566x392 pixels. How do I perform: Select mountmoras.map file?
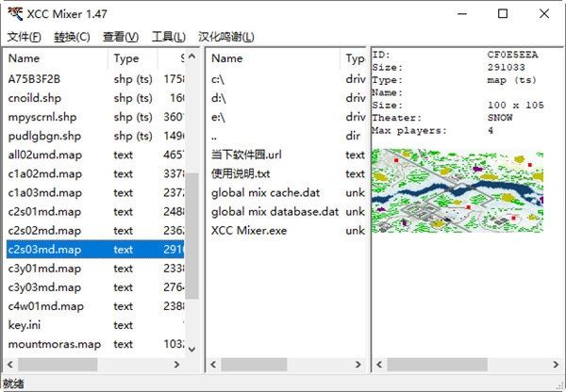pyautogui.click(x=95, y=344)
